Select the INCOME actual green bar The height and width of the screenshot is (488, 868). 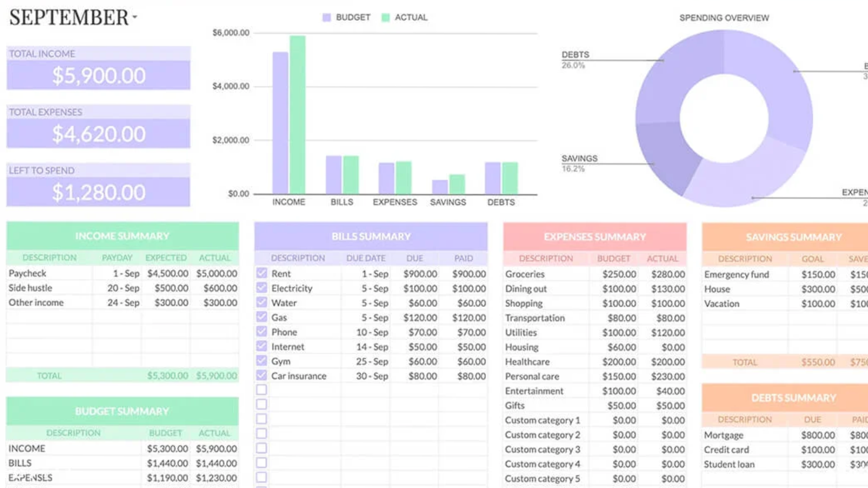pos(297,115)
